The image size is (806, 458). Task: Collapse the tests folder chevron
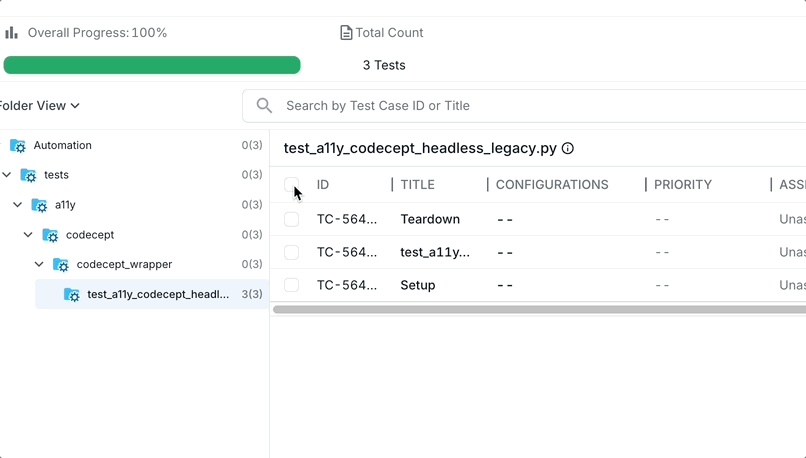(7, 175)
